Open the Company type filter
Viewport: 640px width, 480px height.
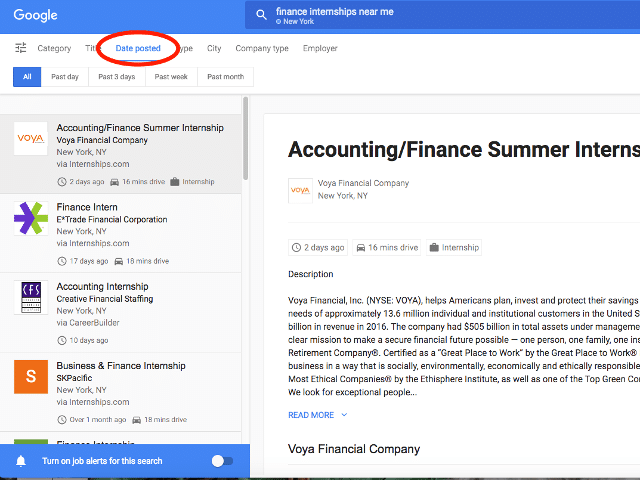pyautogui.click(x=262, y=48)
